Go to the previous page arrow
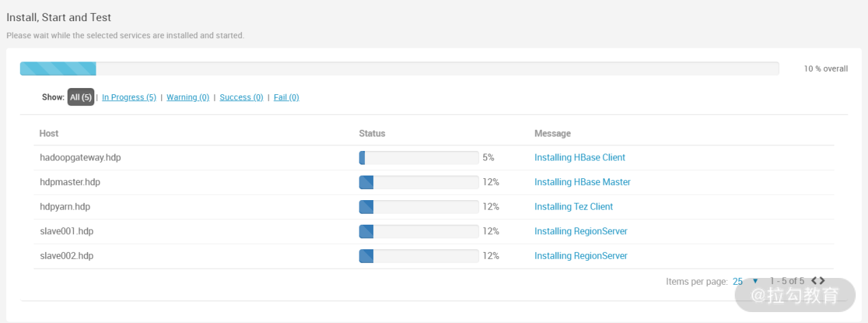Screen dimensions: 868x323 coord(814,281)
